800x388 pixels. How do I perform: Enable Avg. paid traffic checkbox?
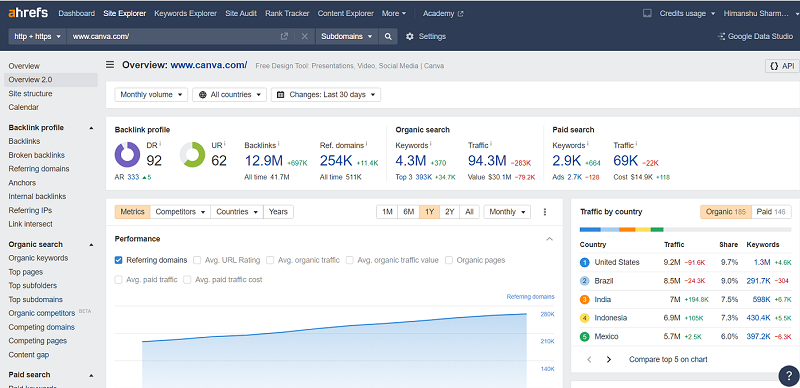click(x=118, y=279)
